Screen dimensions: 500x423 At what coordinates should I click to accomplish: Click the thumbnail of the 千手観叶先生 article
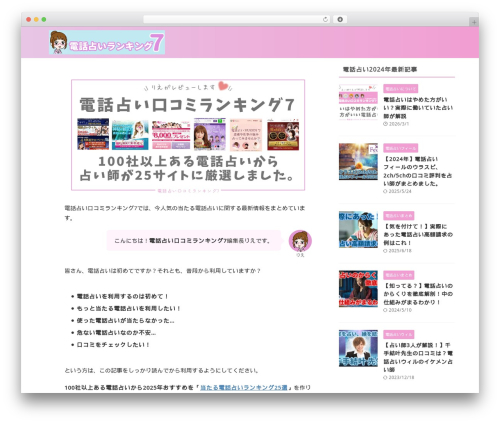[358, 348]
